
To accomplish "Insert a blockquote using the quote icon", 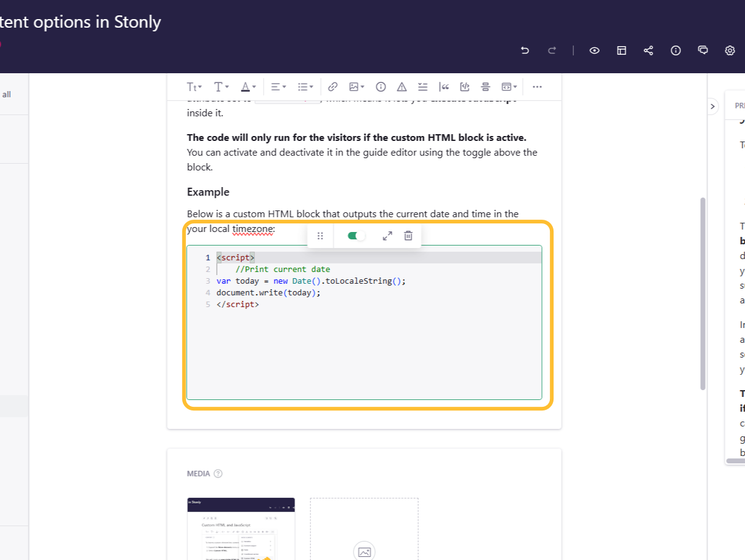I will click(x=444, y=87).
